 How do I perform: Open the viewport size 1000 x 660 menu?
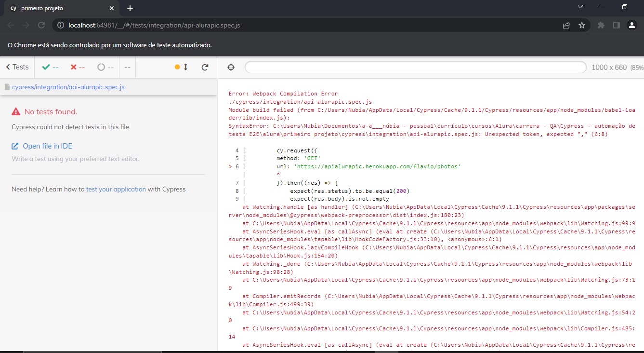tap(617, 68)
